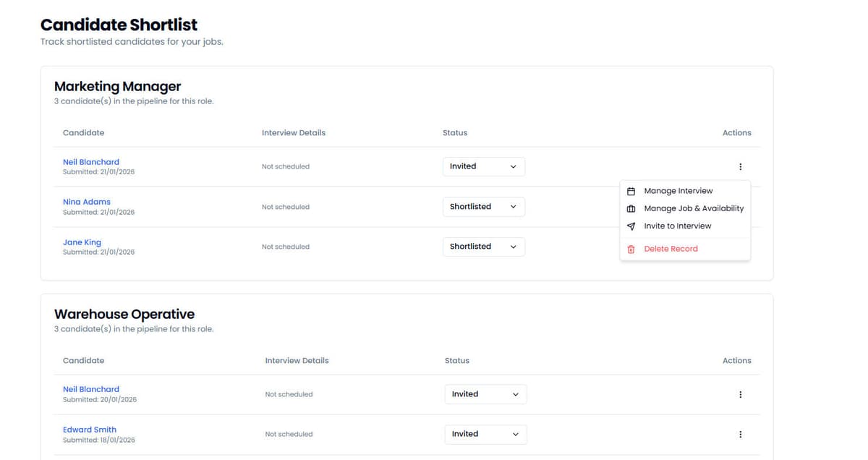Screen dimensions: 868x460
Task: Open Neil Blanchard link under Marketing Manager
Action: (x=91, y=162)
